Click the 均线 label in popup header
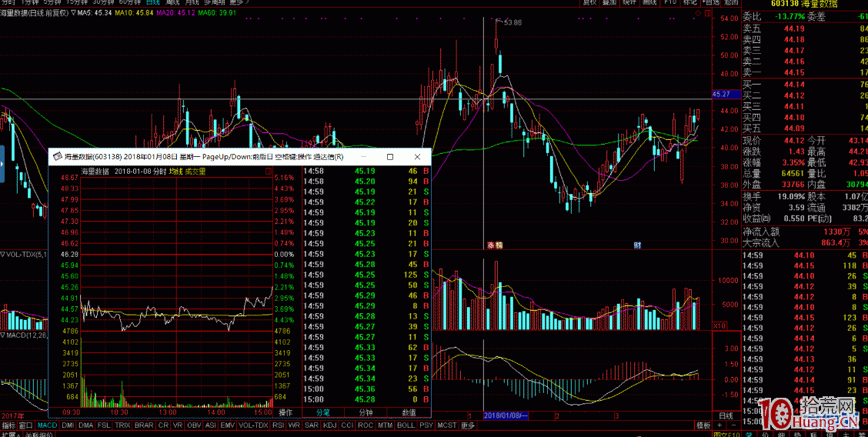Screen dimensions: 868x437 [175, 172]
